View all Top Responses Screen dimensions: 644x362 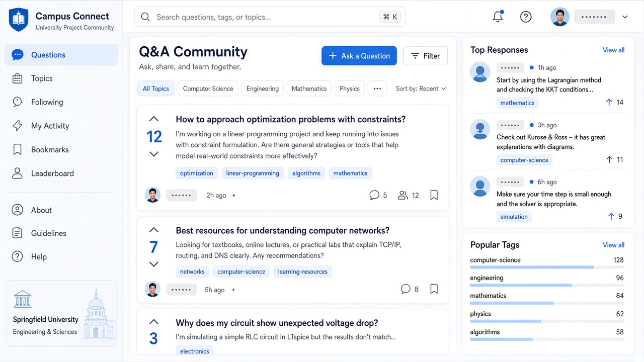613,50
